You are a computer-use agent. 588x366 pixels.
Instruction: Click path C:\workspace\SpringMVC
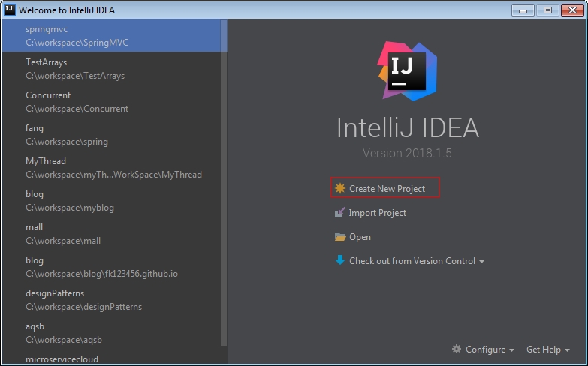point(77,43)
